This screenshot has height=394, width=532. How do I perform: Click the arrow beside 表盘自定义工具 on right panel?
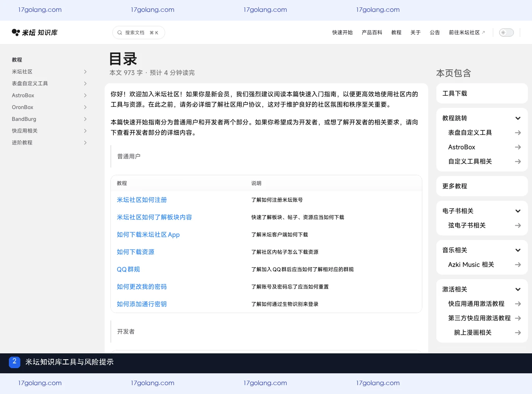518,133
